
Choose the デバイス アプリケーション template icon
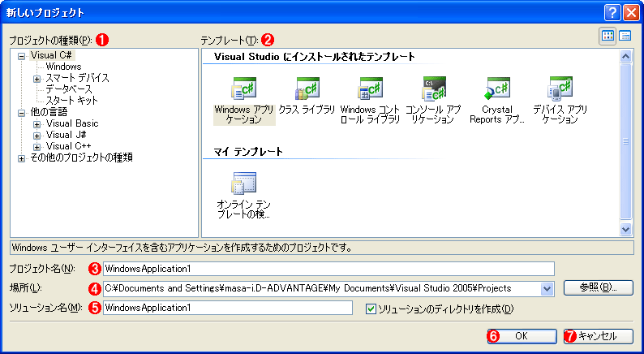560,88
